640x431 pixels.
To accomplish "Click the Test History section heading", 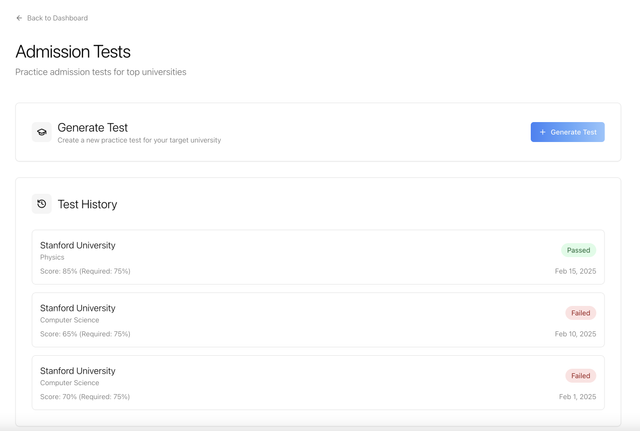I will click(87, 204).
